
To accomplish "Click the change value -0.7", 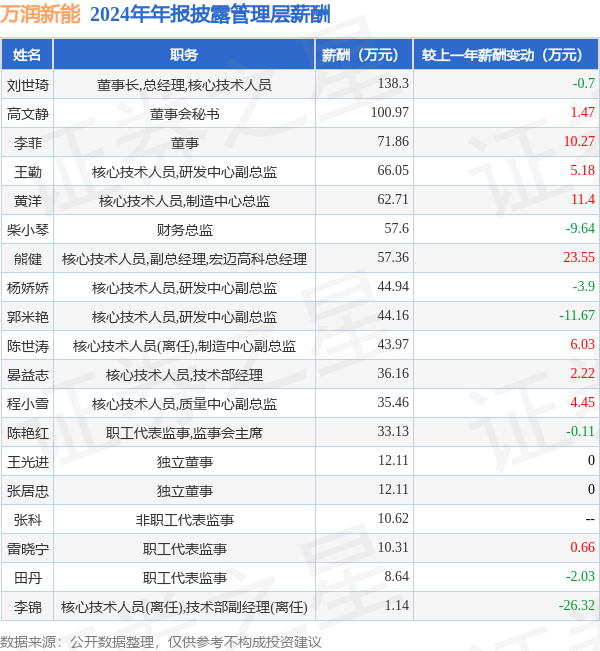I will [583, 83].
